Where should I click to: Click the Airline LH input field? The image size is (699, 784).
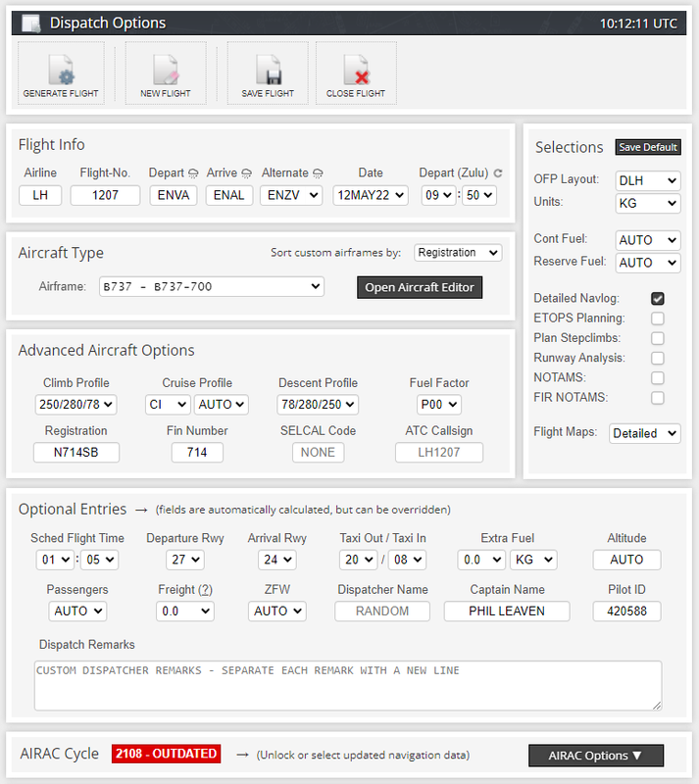pyautogui.click(x=40, y=195)
